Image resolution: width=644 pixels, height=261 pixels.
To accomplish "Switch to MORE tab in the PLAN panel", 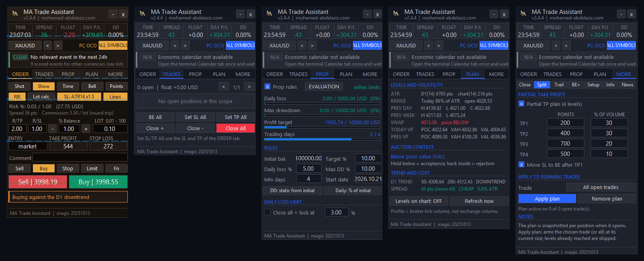I will (x=496, y=74).
